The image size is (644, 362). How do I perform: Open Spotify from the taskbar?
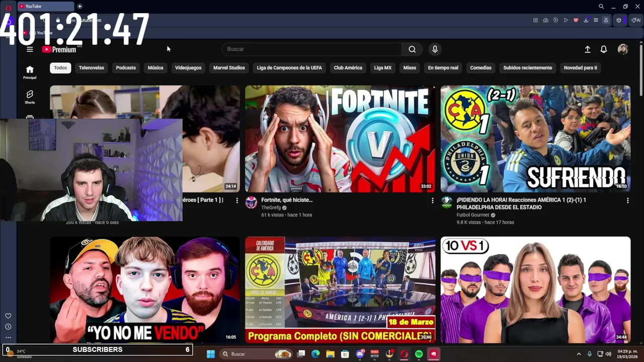click(419, 354)
